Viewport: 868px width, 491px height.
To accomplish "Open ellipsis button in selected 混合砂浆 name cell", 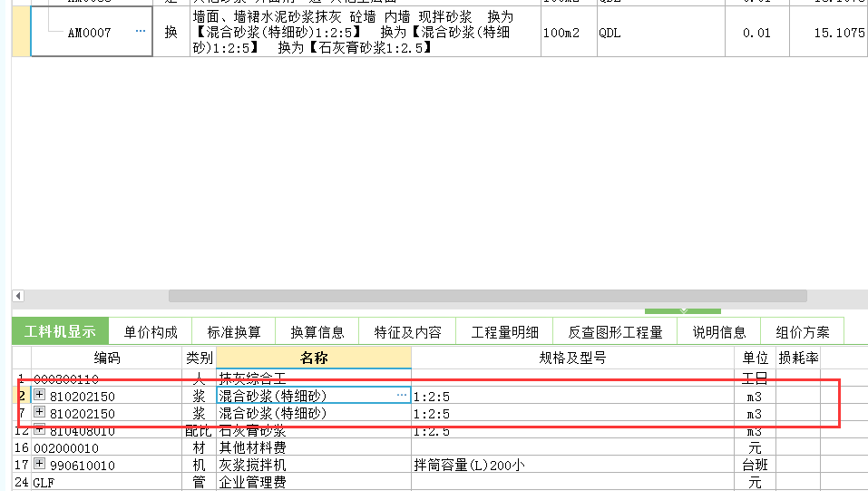I will coord(401,395).
